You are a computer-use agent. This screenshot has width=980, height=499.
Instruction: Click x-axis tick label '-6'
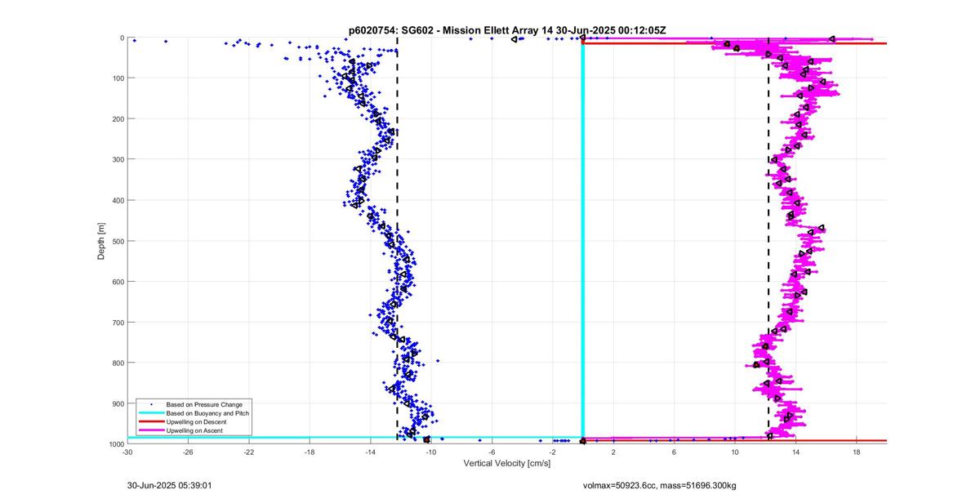coord(492,452)
